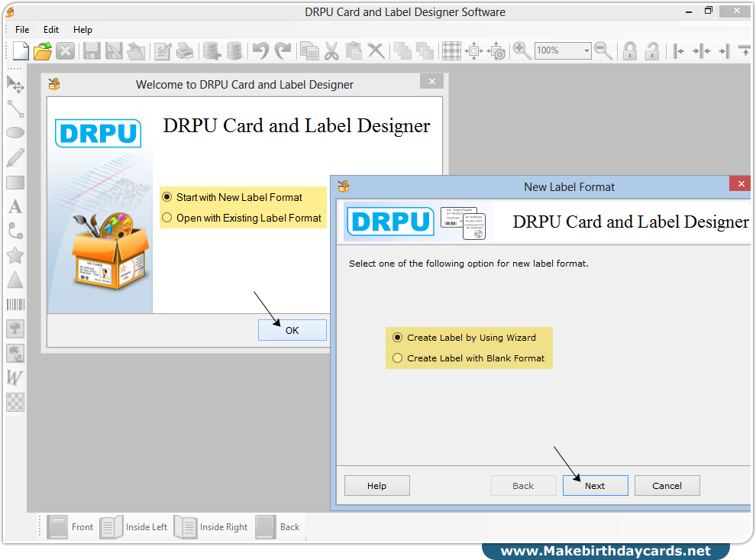
Task: Click the Save As disk with pencil icon
Action: 115,50
